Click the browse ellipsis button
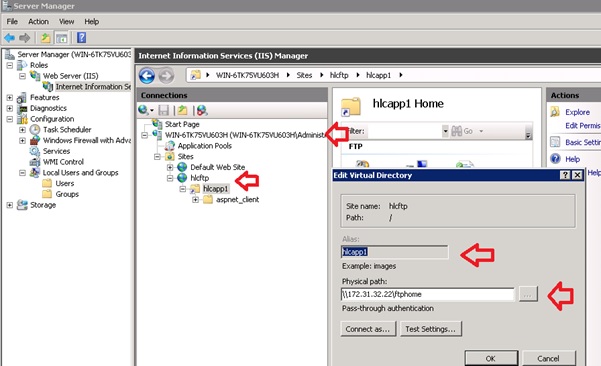The height and width of the screenshot is (366, 601). pyautogui.click(x=528, y=294)
